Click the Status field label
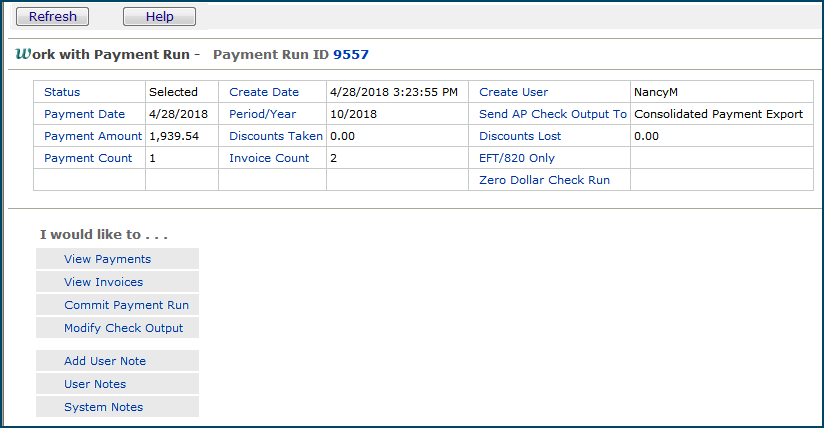 [62, 92]
